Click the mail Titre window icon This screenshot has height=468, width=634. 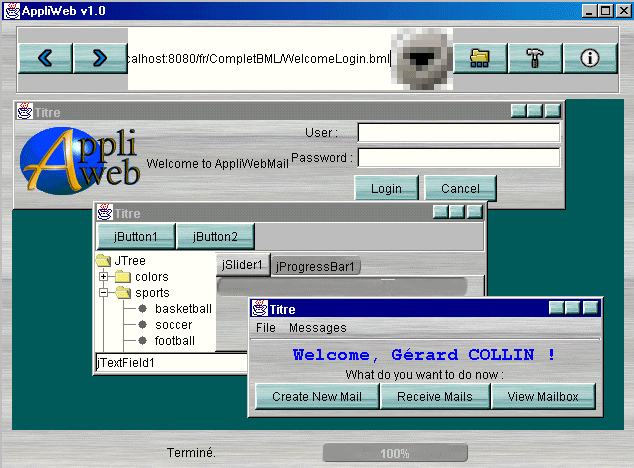click(259, 309)
